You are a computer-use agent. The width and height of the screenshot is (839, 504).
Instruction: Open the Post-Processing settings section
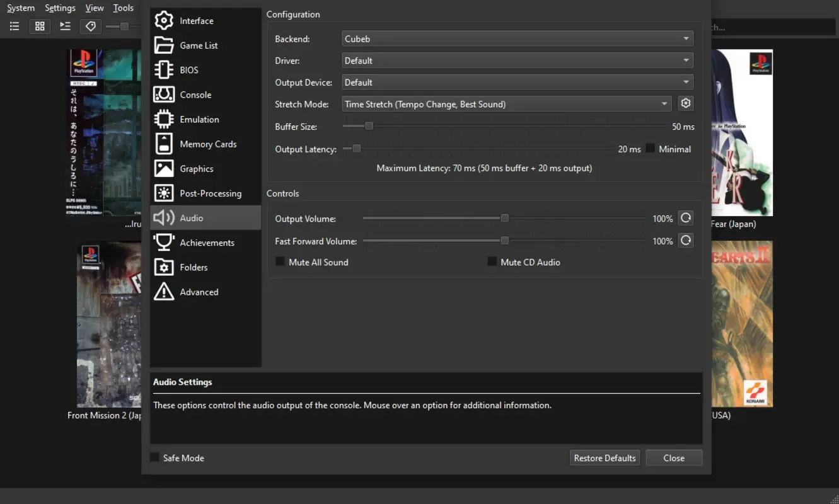coord(211,193)
